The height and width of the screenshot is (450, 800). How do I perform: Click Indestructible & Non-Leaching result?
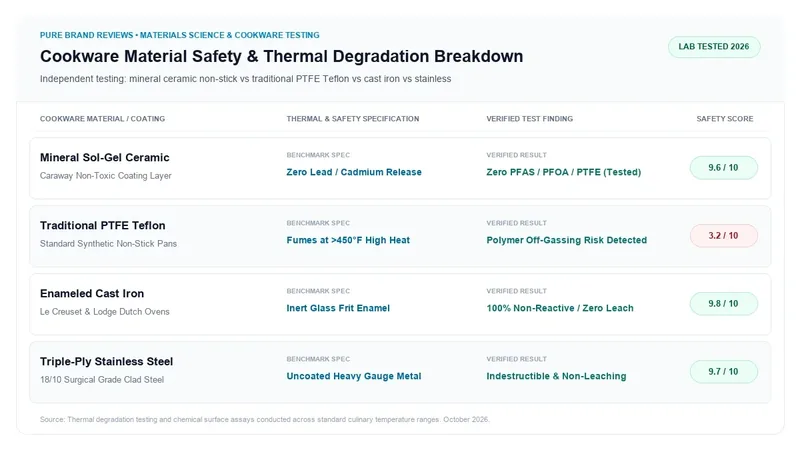(556, 376)
